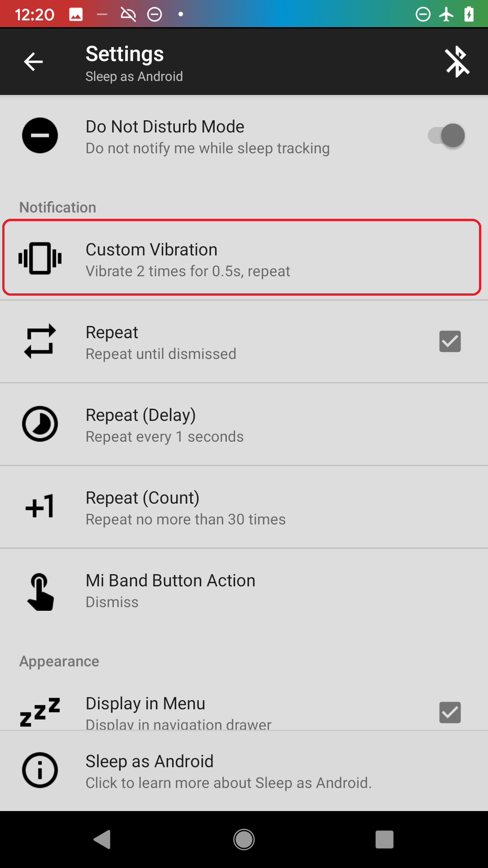Uncheck the Repeat until dismissed checkbox
Image resolution: width=488 pixels, height=868 pixels.
(450, 341)
